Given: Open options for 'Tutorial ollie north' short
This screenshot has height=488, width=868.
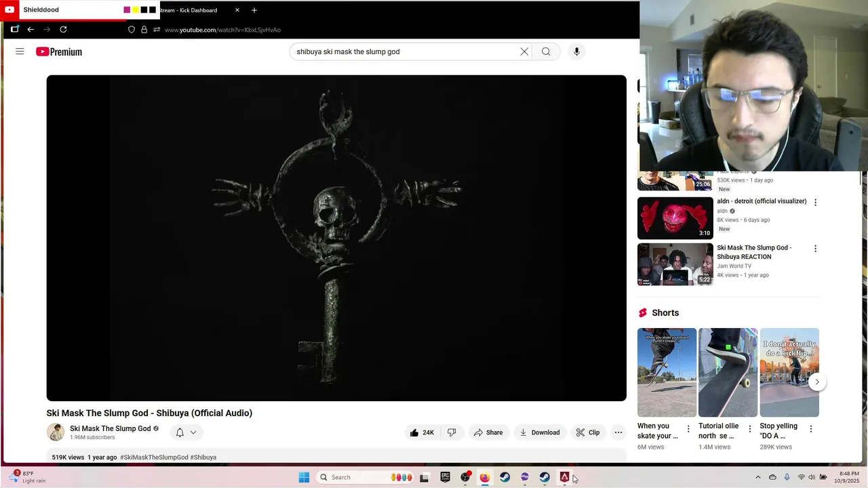Looking at the screenshot, I should pos(749,428).
